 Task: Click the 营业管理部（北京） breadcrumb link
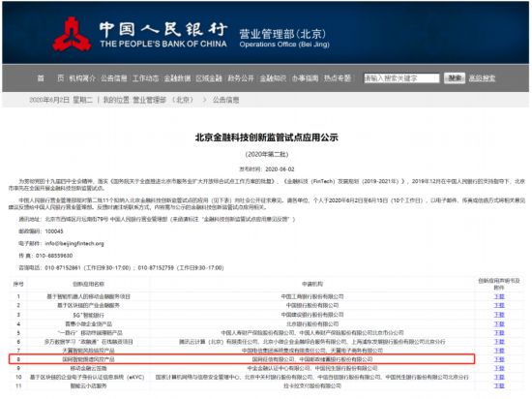click(x=163, y=100)
